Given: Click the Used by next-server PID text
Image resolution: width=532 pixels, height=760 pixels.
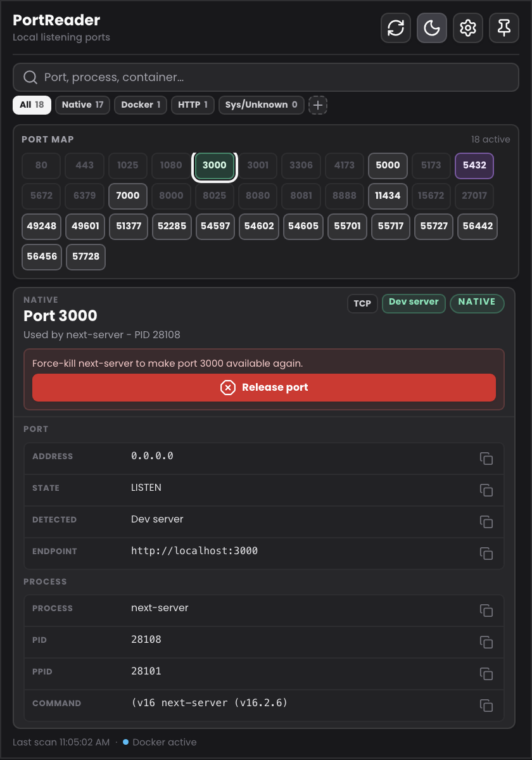Looking at the screenshot, I should click(102, 334).
